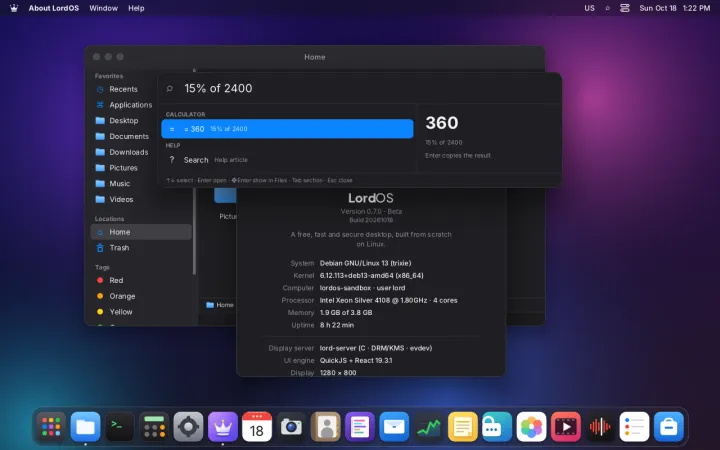Click the Home window title bar
The width and height of the screenshot is (720, 450).
pyautogui.click(x=315, y=57)
